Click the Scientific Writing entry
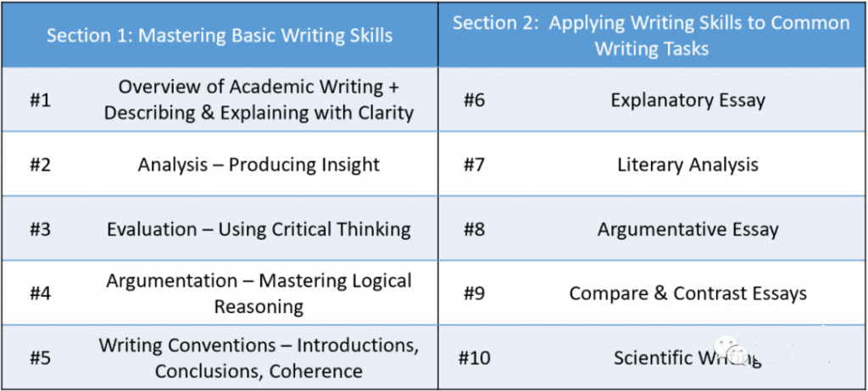Image resolution: width=868 pixels, height=391 pixels. click(x=687, y=357)
